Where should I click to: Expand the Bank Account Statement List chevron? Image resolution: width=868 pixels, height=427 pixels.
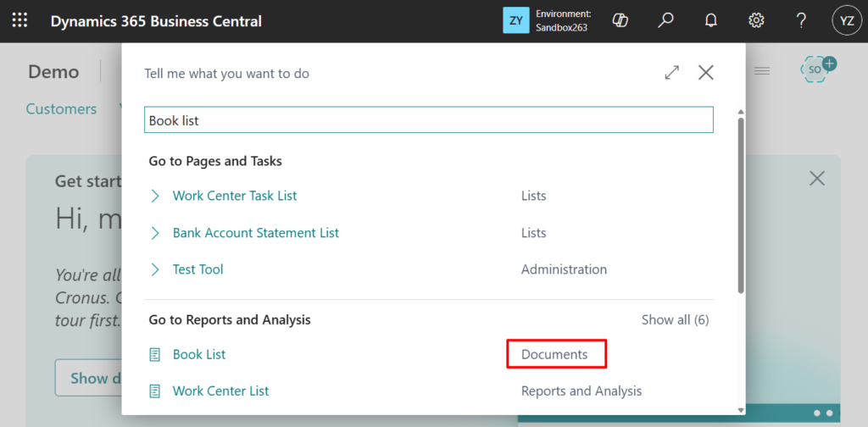click(155, 233)
